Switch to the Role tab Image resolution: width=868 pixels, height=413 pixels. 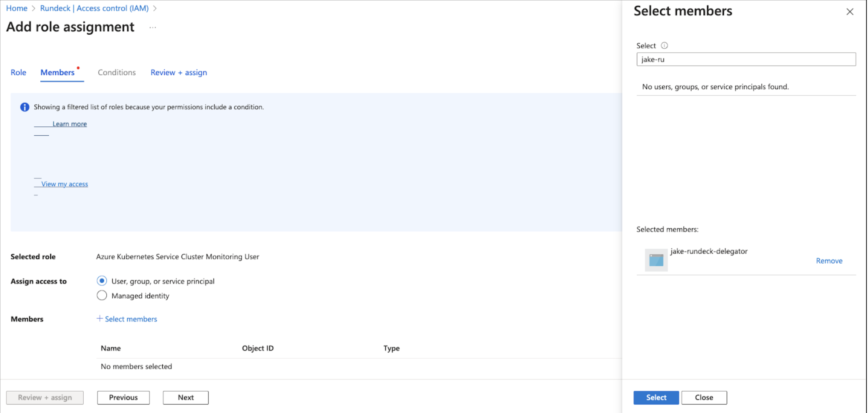[x=18, y=72]
